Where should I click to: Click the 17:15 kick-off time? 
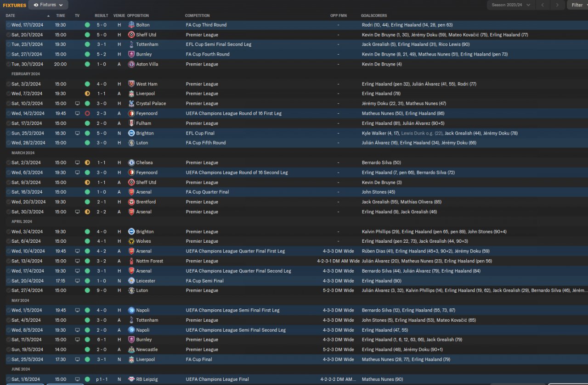[x=60, y=281]
